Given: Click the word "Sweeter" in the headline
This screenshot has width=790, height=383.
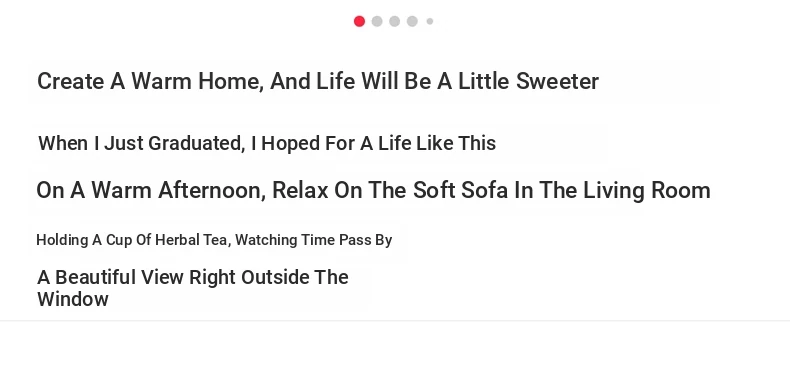Looking at the screenshot, I should [557, 81].
